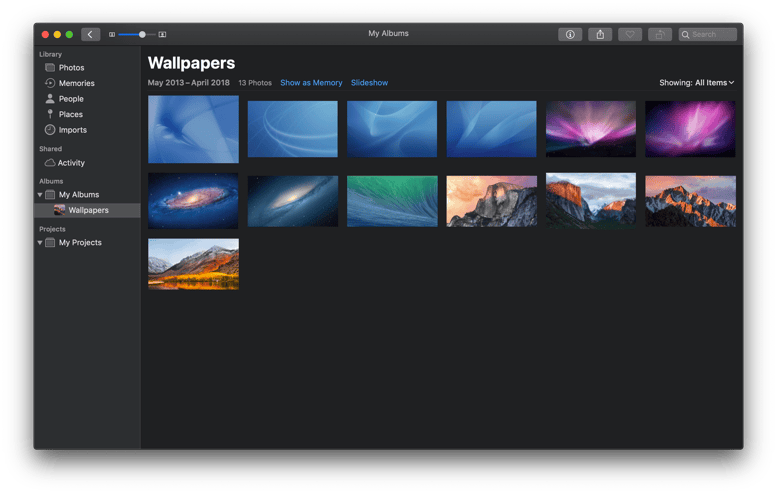Select the third blue wave wallpaper thumbnail
This screenshot has width=777, height=494.
tap(392, 129)
